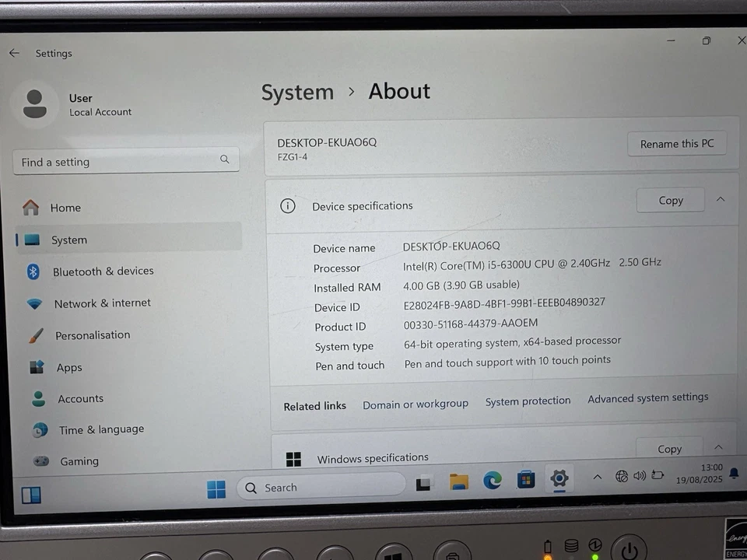Click the Rename this PC button

pos(676,144)
